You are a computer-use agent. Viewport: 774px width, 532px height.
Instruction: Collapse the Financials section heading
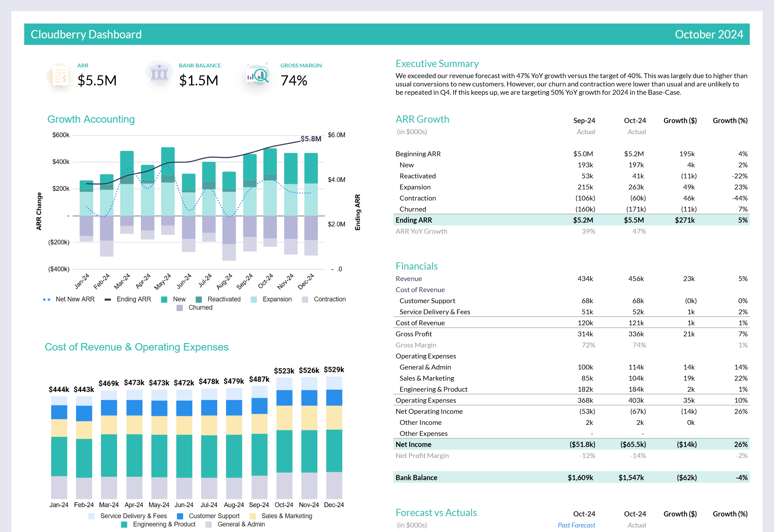tap(417, 266)
